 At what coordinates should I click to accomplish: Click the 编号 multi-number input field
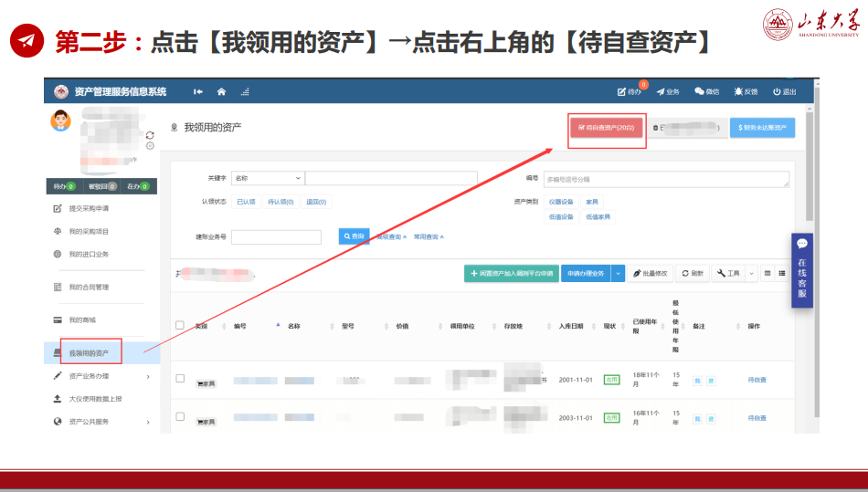(x=666, y=180)
